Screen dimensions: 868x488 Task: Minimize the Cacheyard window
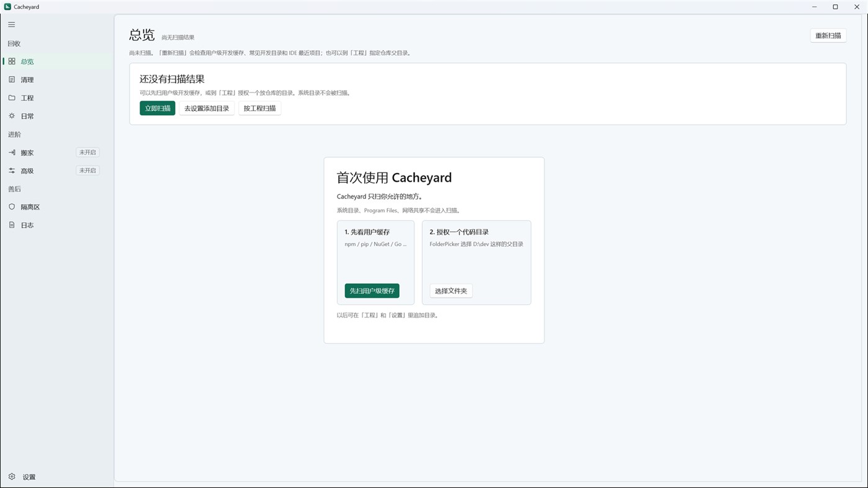(814, 7)
